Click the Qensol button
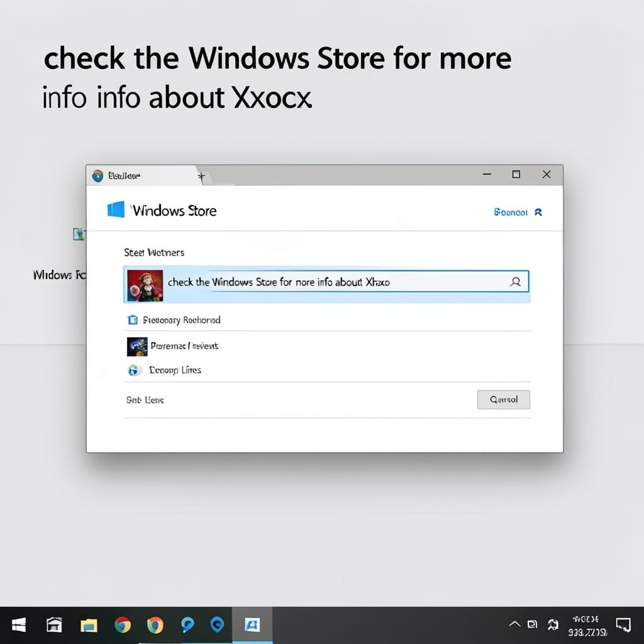644x644 pixels. [504, 399]
